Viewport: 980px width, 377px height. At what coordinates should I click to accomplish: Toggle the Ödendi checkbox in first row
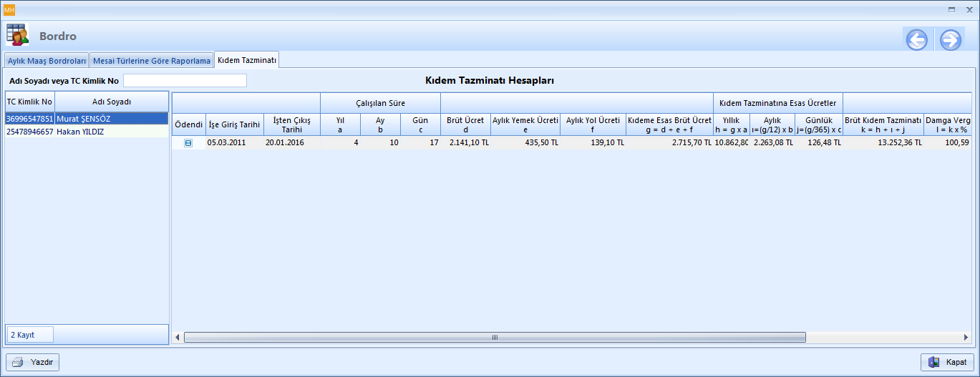(x=188, y=143)
